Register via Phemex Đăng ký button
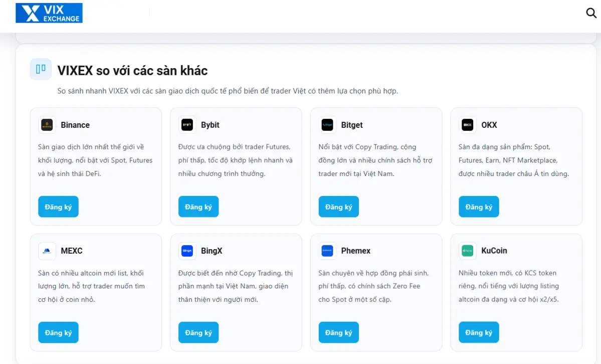 pyautogui.click(x=338, y=332)
